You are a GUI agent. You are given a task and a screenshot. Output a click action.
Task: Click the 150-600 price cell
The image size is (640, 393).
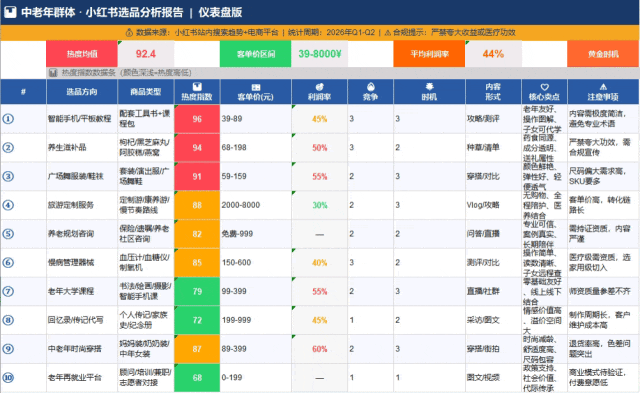(256, 262)
